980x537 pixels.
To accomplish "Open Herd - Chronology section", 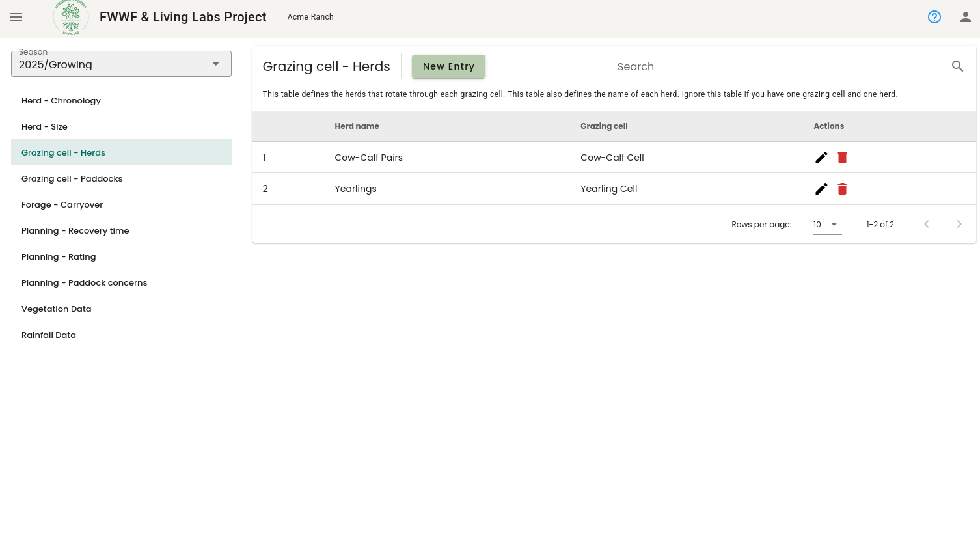I will click(121, 100).
